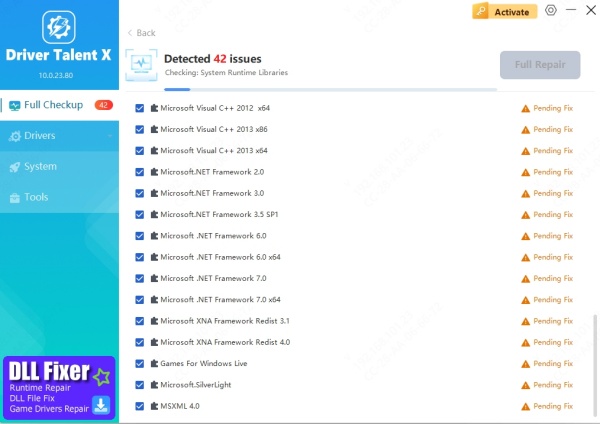Switch to the Full Checkup tab
This screenshot has height=424, width=600.
(54, 105)
